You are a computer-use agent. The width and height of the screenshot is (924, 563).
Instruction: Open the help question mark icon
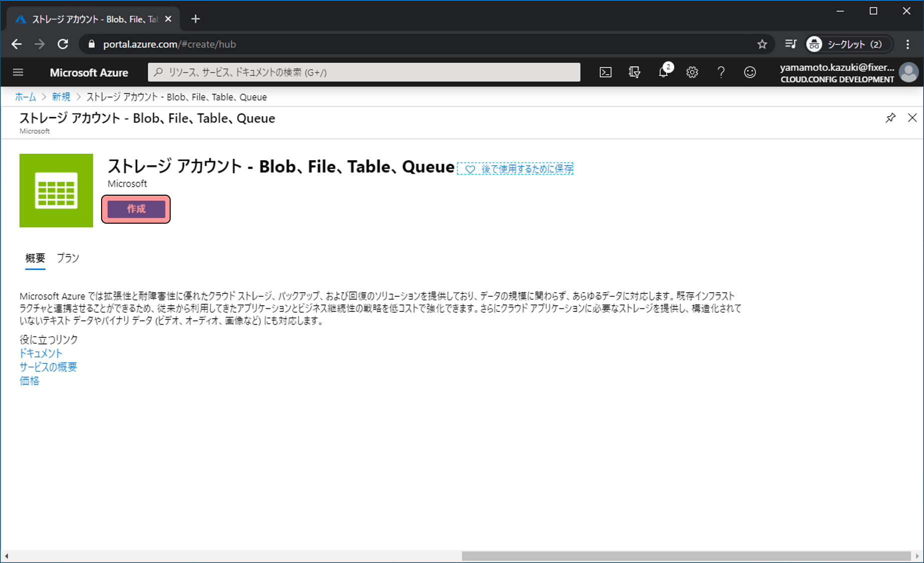721,73
